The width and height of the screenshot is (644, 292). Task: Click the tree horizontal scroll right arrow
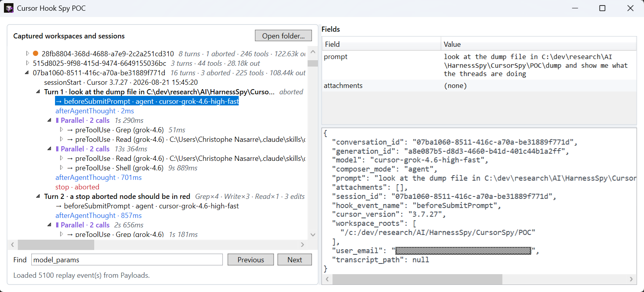302,245
